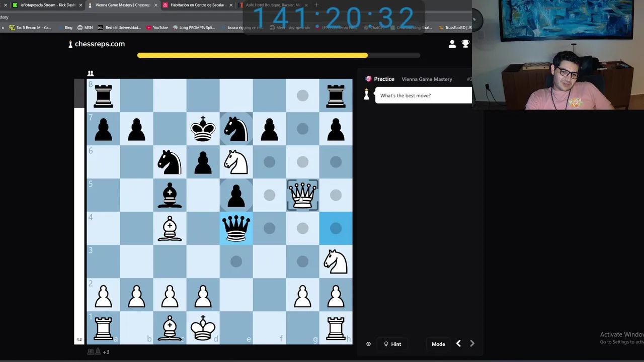This screenshot has width=644, height=362.
Task: Click the black knight on c6
Action: (x=170, y=162)
